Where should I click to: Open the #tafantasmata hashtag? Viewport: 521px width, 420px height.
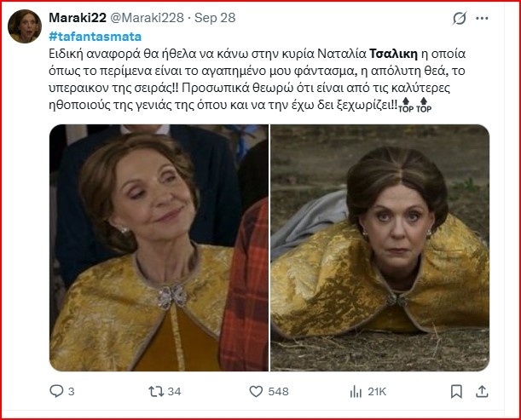point(96,36)
